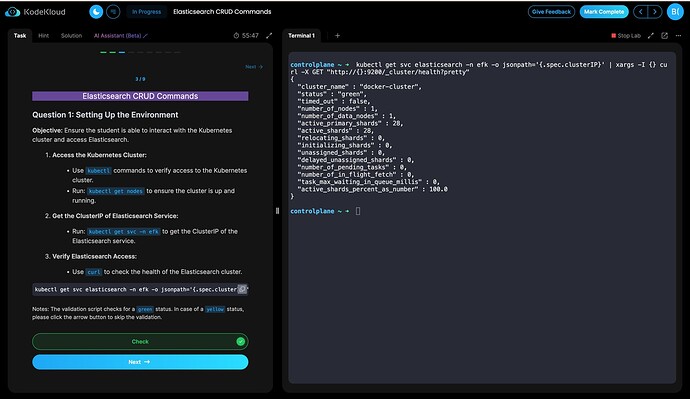Copy the kubectl command using the copy icon
Viewport: 690px width, 399px height.
[x=242, y=289]
